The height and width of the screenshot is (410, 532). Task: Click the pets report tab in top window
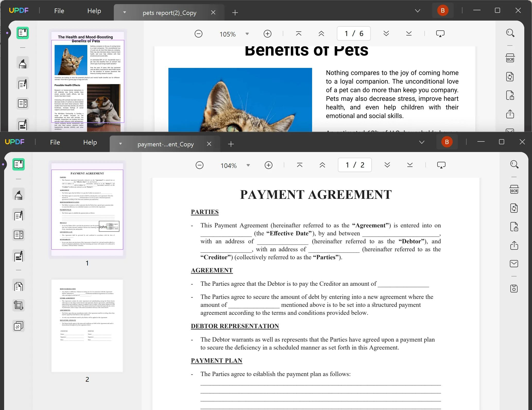tap(170, 13)
